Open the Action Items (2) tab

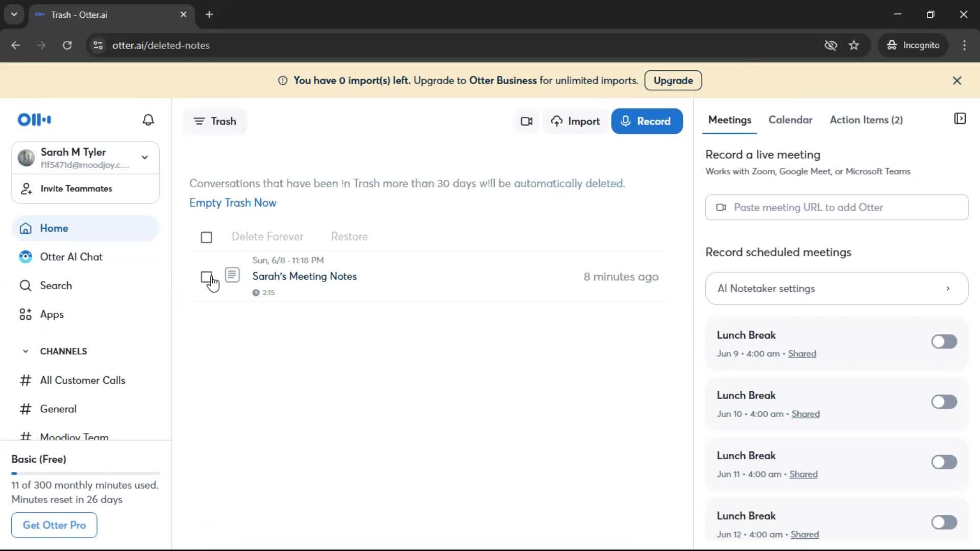(866, 120)
